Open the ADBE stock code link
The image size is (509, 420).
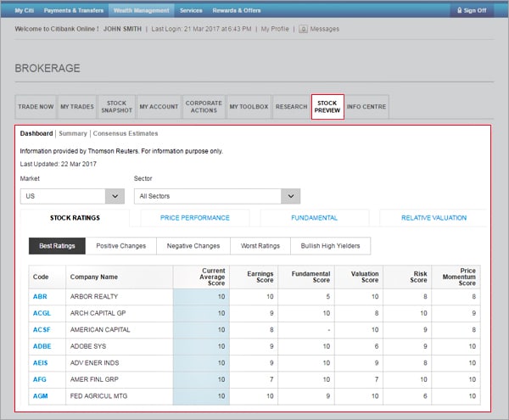click(41, 346)
